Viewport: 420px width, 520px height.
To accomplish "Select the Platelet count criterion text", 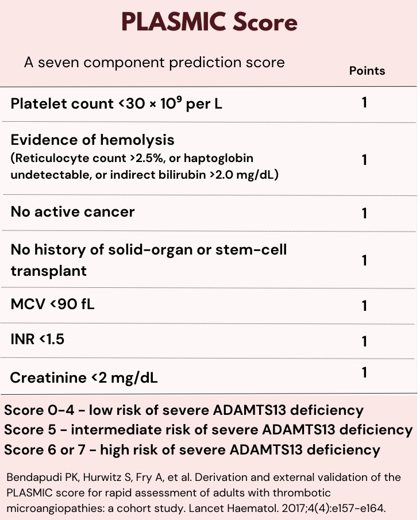I will tap(117, 104).
